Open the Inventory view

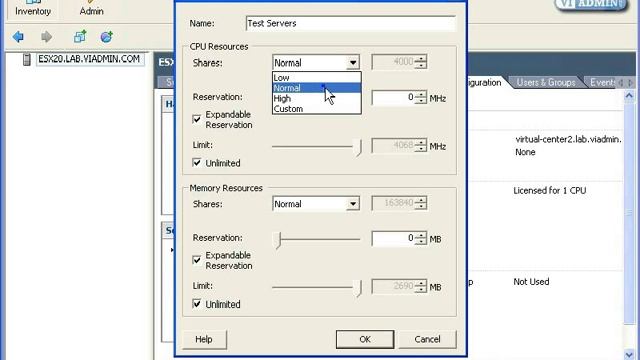click(33, 9)
